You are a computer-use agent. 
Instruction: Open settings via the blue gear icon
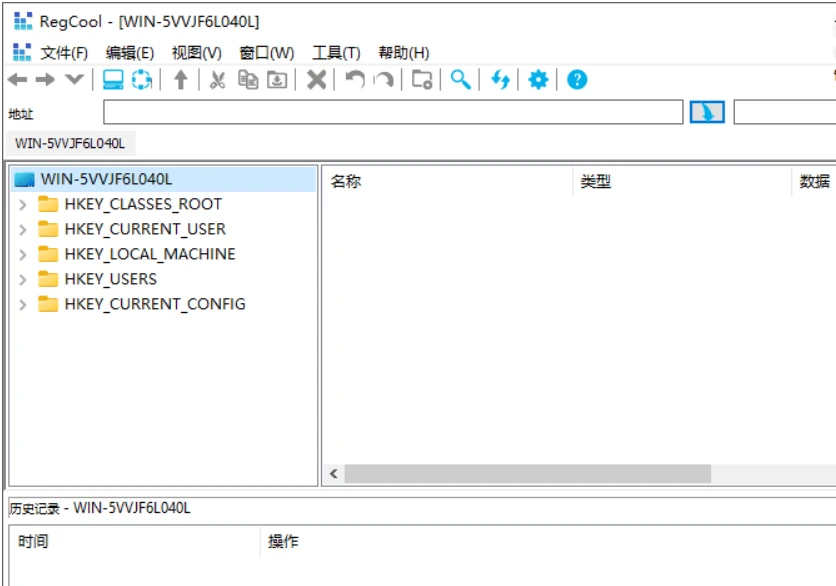coord(538,80)
